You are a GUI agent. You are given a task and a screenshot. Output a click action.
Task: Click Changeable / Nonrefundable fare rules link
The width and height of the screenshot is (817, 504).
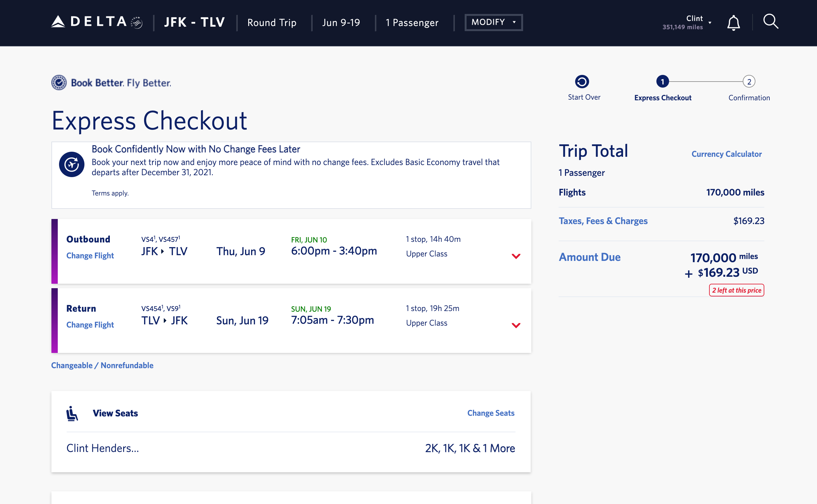(x=102, y=365)
